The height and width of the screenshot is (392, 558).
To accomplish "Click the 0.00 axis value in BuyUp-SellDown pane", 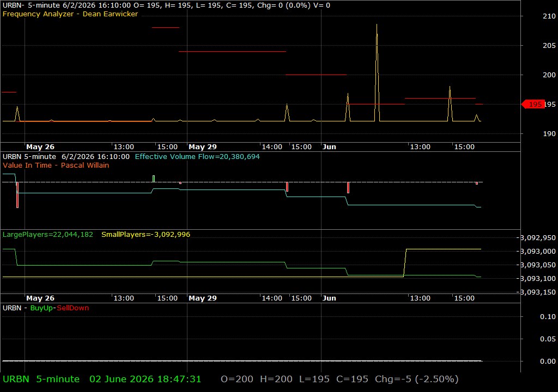I will click(548, 362).
